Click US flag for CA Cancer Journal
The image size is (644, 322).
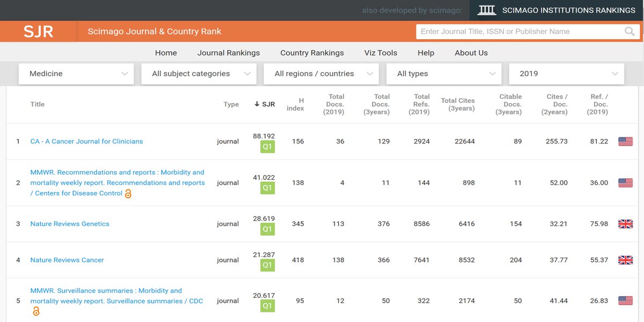[625, 142]
